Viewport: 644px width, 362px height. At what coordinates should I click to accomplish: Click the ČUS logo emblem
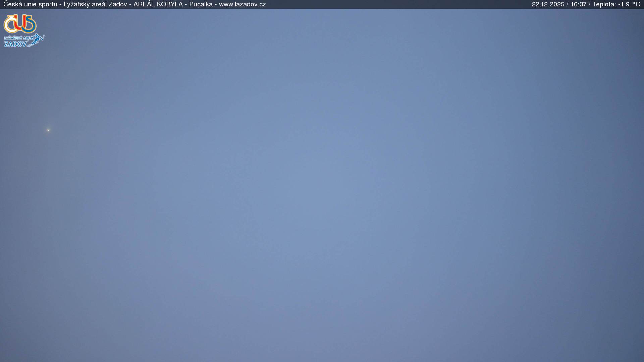click(20, 24)
